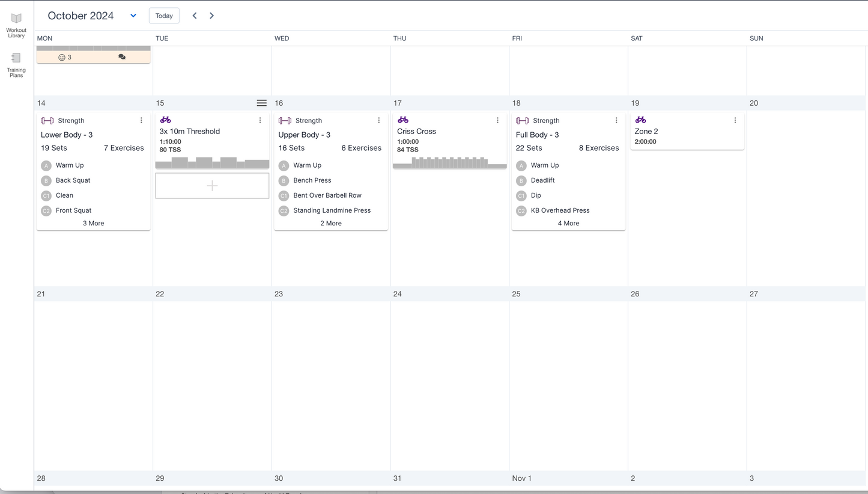868x494 pixels.
Task: Open the three-dot menu on Full Body - 3
Action: 616,120
